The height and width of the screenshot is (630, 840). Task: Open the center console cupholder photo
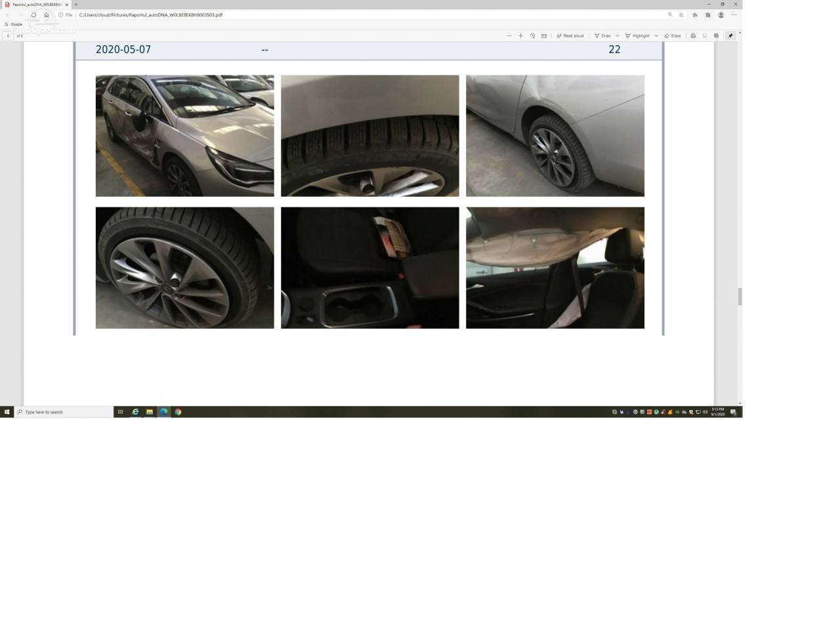pos(370,268)
